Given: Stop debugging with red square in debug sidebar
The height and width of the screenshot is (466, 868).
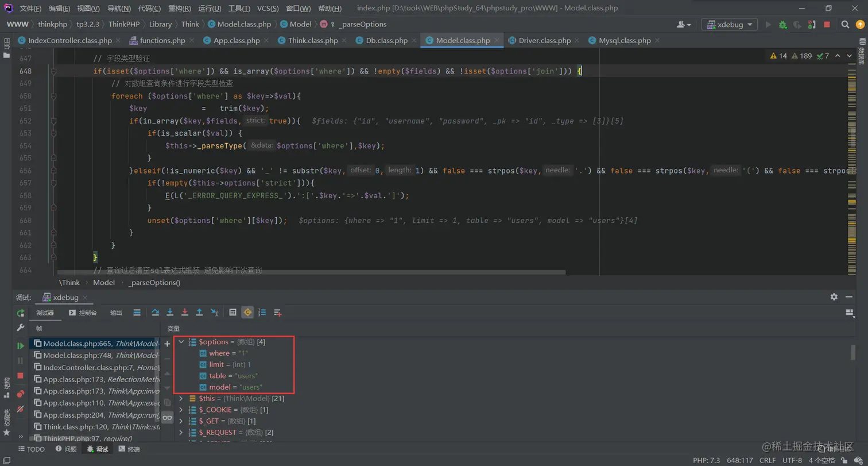Looking at the screenshot, I should (x=21, y=375).
